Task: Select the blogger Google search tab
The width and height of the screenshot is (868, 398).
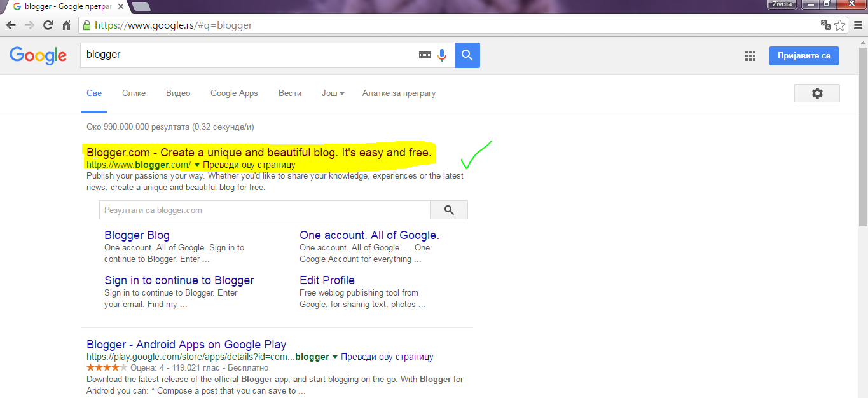Action: [65, 6]
